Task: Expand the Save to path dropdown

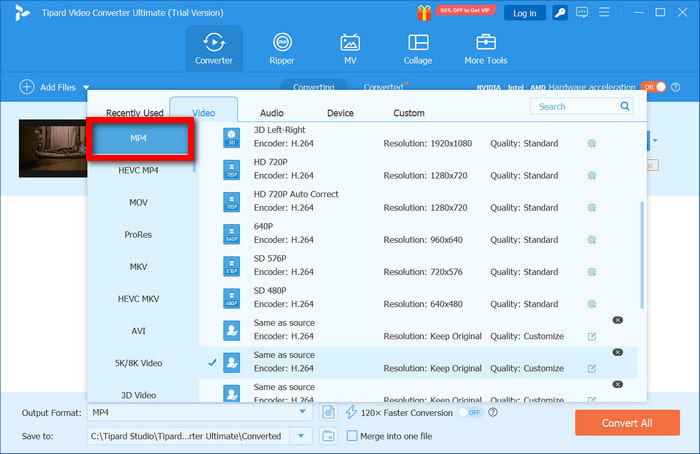Action: point(301,436)
